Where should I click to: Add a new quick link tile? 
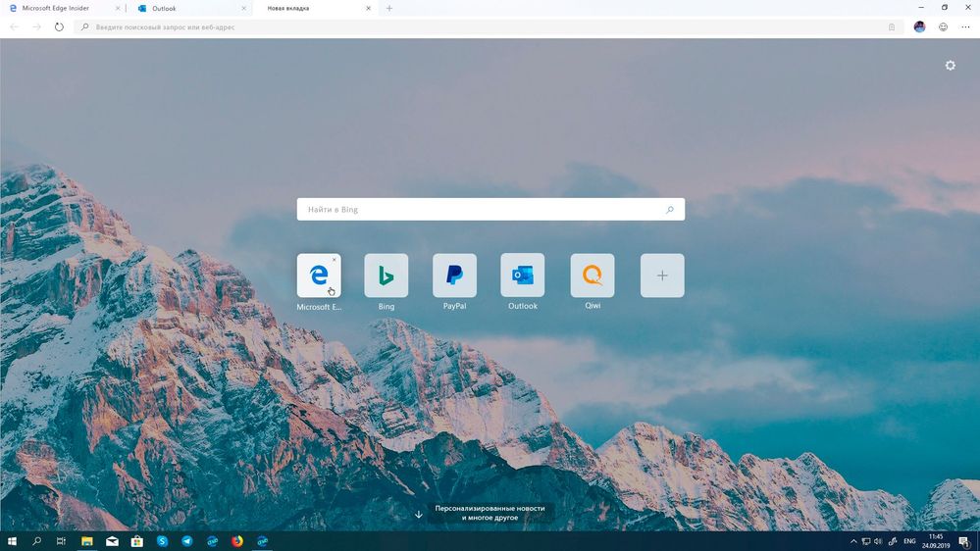662,275
